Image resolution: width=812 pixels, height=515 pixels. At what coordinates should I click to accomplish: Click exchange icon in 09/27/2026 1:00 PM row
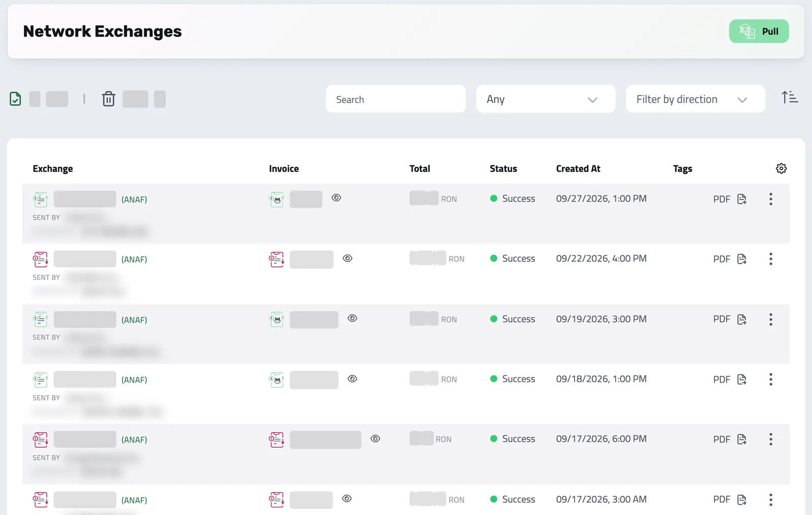(x=41, y=199)
